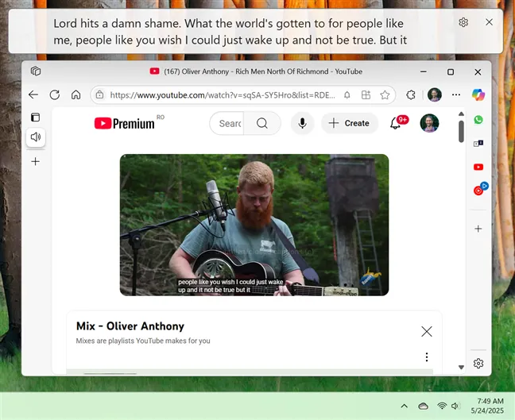Open YouTube in the Edge sidebar
This screenshot has height=420, width=515.
(x=478, y=167)
